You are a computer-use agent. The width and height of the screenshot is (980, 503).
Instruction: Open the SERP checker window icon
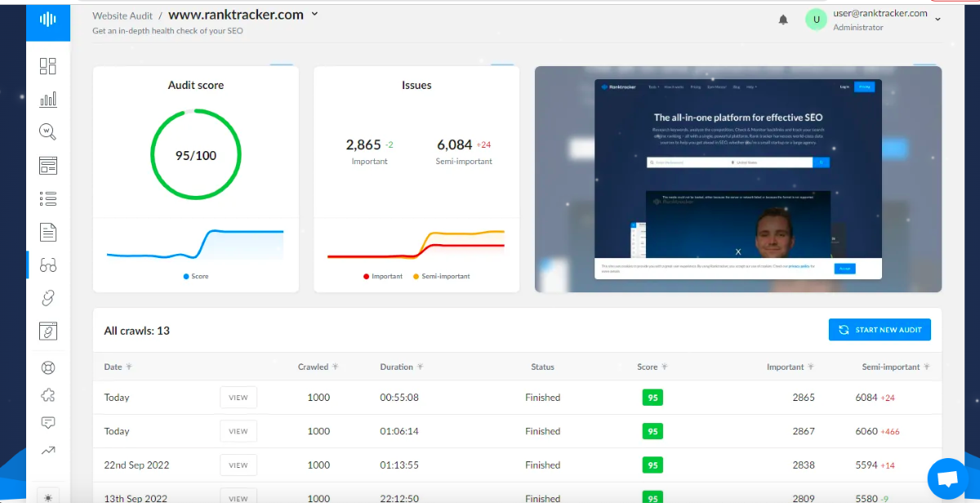pos(48,166)
